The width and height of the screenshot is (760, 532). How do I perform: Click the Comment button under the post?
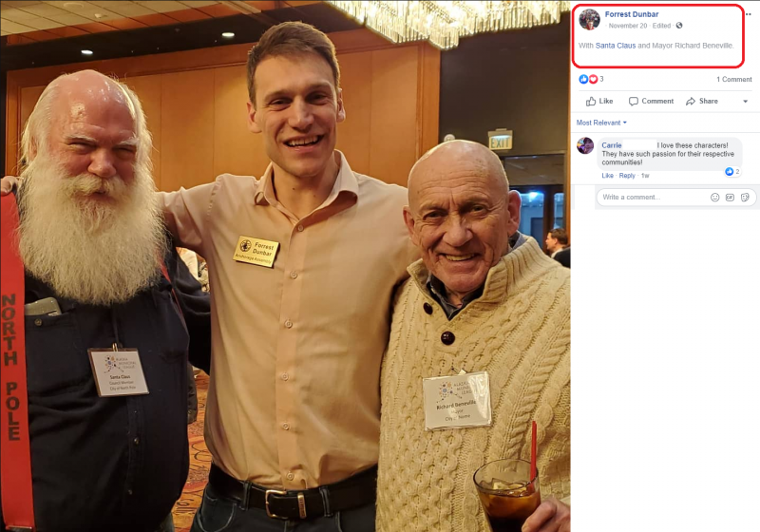click(x=652, y=102)
